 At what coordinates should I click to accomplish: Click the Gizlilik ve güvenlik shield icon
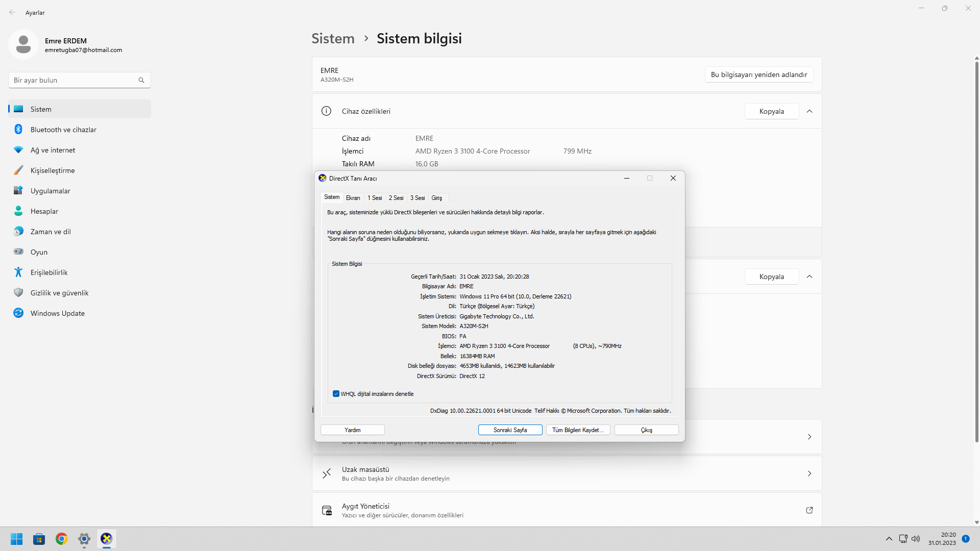18,293
